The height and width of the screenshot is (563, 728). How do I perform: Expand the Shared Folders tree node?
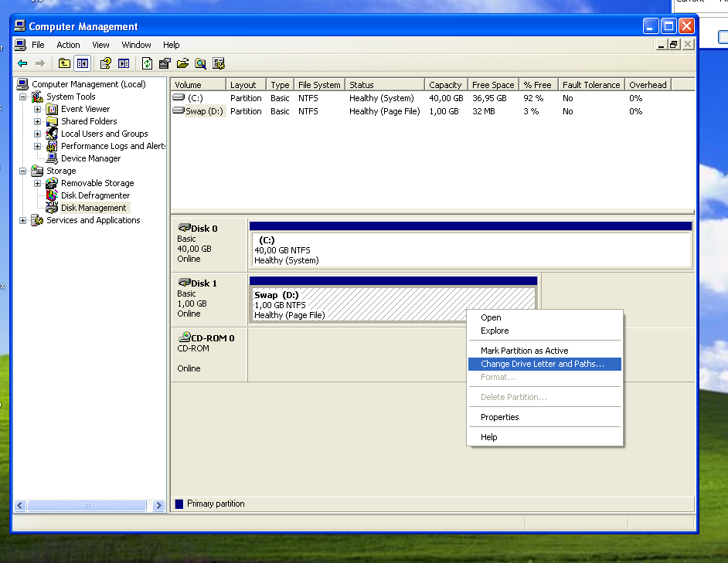pyautogui.click(x=37, y=121)
